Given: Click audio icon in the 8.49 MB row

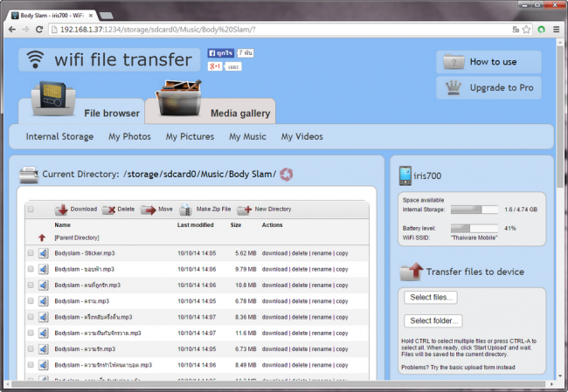Looking at the screenshot, I should [44, 365].
